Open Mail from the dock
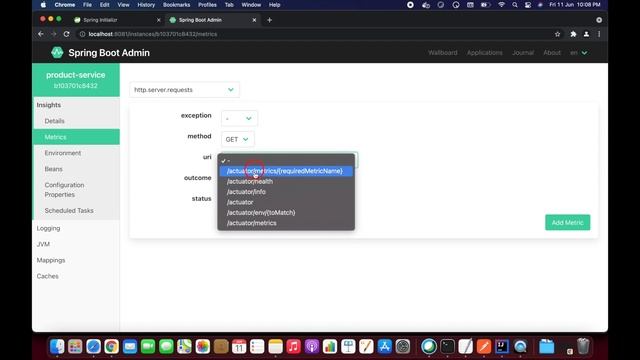The height and width of the screenshot is (360, 640). pos(130,347)
